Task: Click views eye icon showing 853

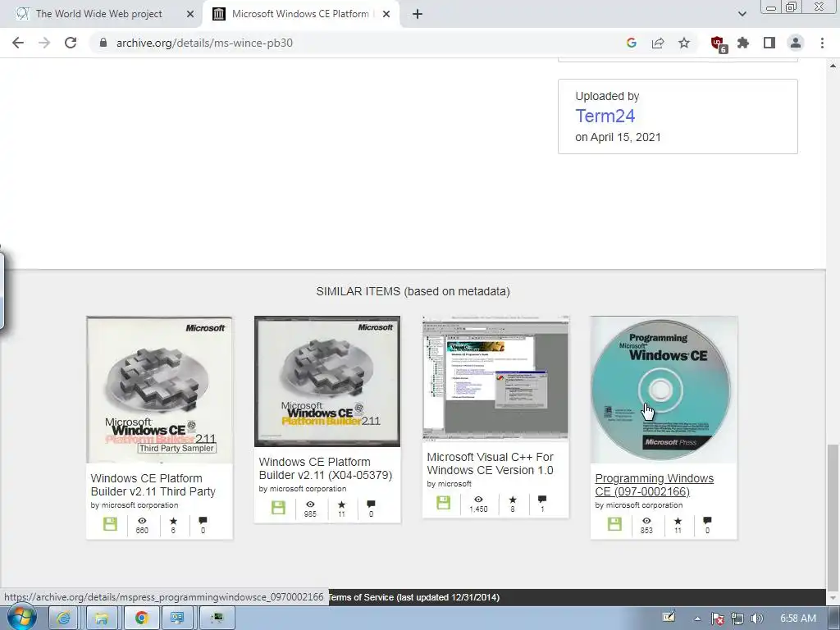Action: tap(646, 520)
